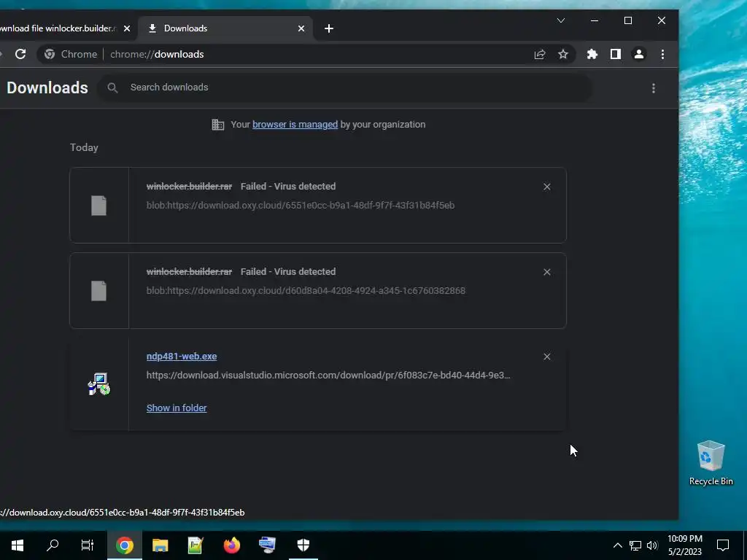The image size is (747, 560).
Task: Open a new tab with plus button
Action: tap(329, 28)
